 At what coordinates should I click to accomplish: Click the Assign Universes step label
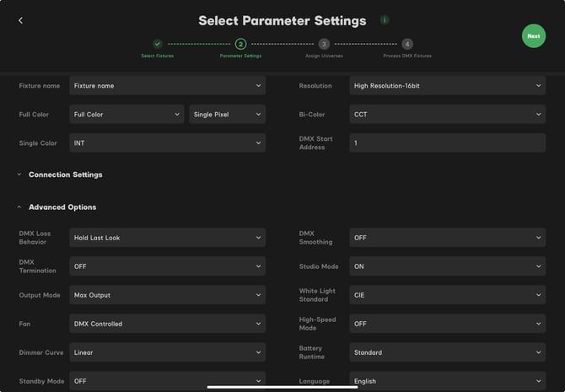324,56
